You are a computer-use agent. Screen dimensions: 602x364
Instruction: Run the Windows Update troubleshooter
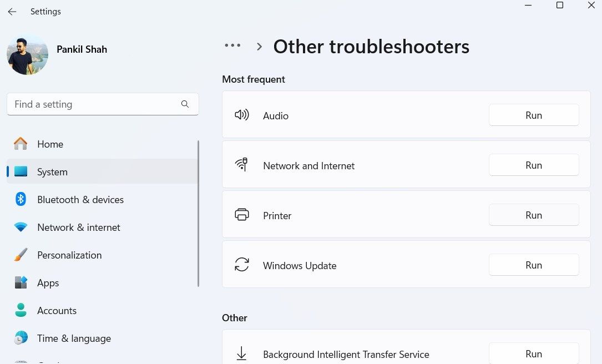(533, 265)
